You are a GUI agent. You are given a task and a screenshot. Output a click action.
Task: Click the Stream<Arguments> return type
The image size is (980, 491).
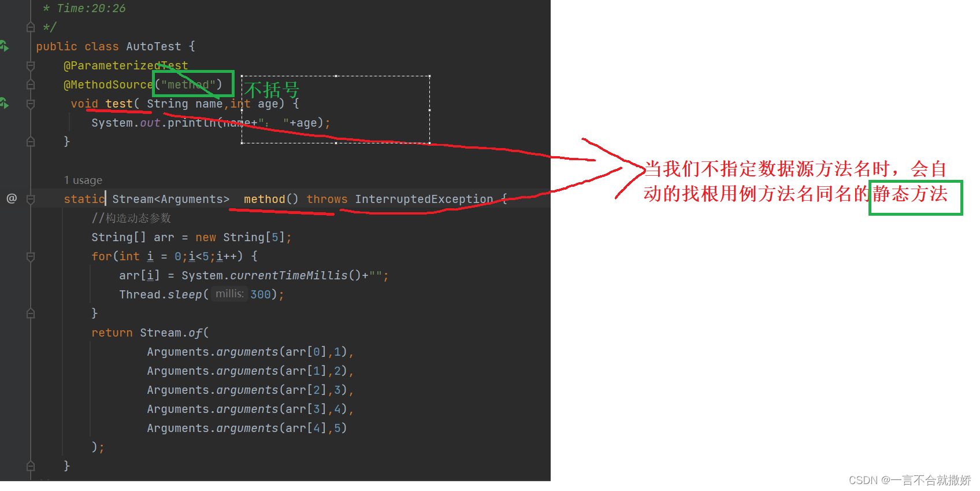[170, 199]
